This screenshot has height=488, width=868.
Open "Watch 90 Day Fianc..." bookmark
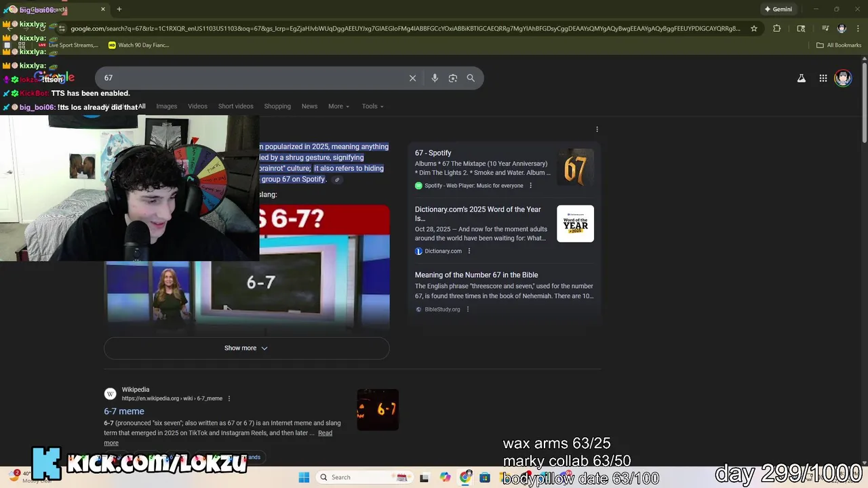pos(139,45)
